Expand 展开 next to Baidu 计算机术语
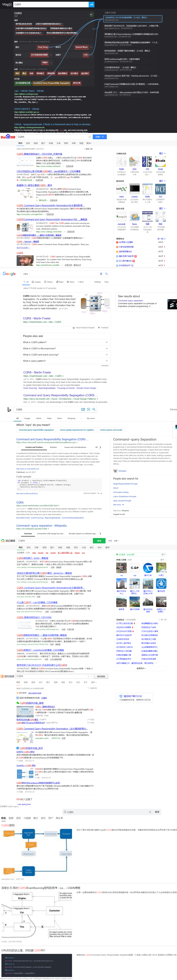Viewport: 177px width, 980px height. 162,153
